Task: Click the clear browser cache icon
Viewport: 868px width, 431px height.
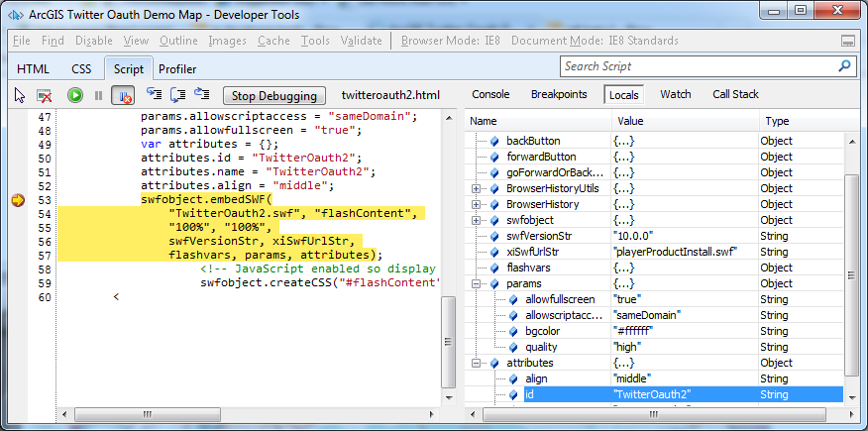Action: (x=45, y=96)
